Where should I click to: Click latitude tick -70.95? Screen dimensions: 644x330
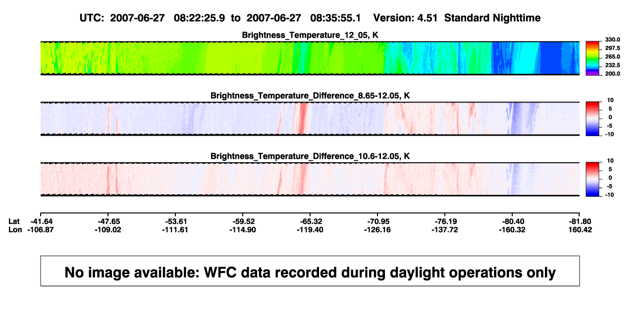tap(377, 221)
